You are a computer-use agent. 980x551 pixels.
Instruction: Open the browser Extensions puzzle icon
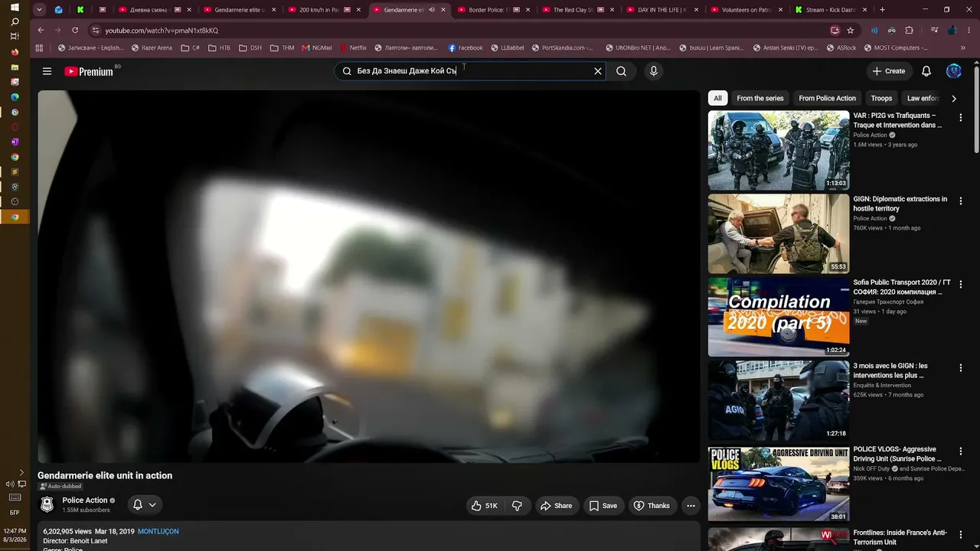[910, 31]
